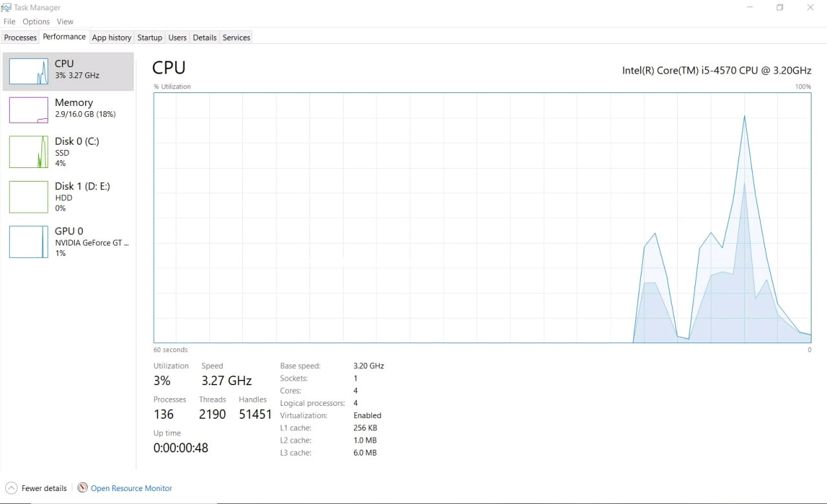Switch to the Startup tab
This screenshot has width=827, height=504.
coord(150,37)
